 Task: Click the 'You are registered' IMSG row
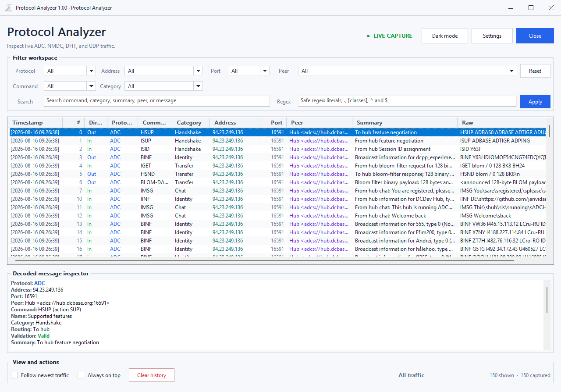point(277,191)
